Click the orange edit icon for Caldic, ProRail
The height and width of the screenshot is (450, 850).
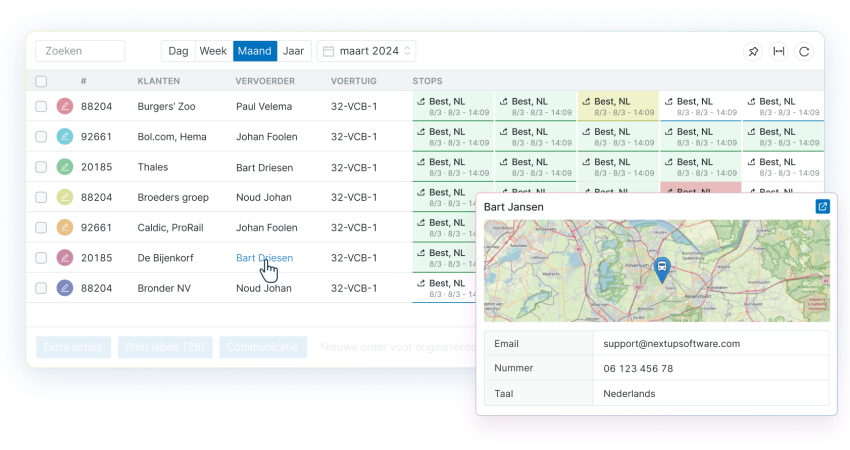point(65,228)
